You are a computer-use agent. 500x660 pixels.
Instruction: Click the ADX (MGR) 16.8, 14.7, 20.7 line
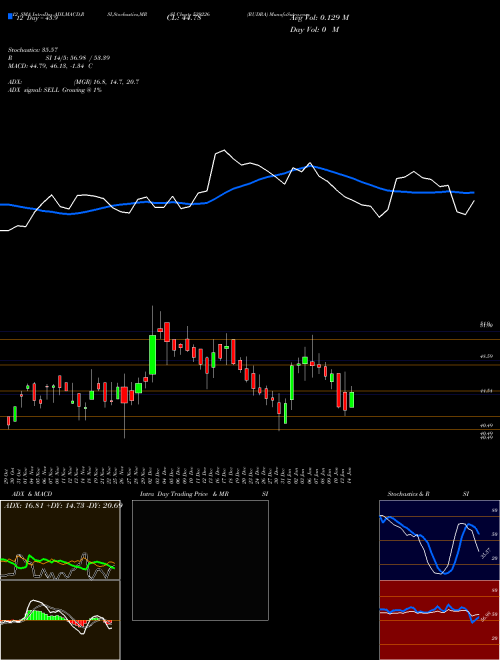[x=74, y=82]
